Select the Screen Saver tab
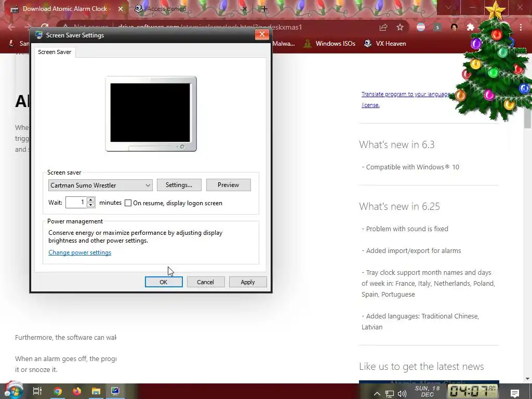This screenshot has height=399, width=532. tap(55, 52)
